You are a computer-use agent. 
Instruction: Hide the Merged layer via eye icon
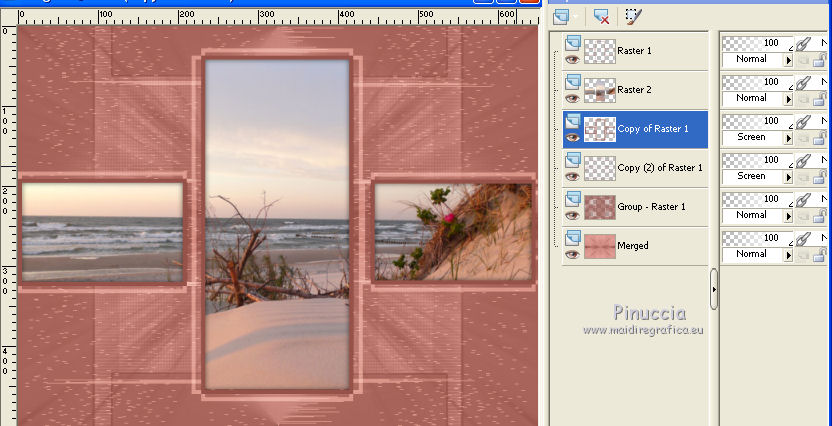point(572,255)
